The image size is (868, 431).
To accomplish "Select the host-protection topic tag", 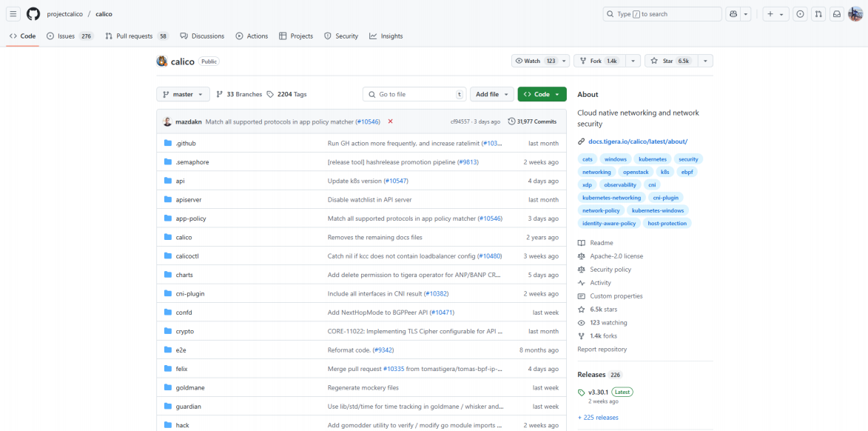I will pos(667,223).
